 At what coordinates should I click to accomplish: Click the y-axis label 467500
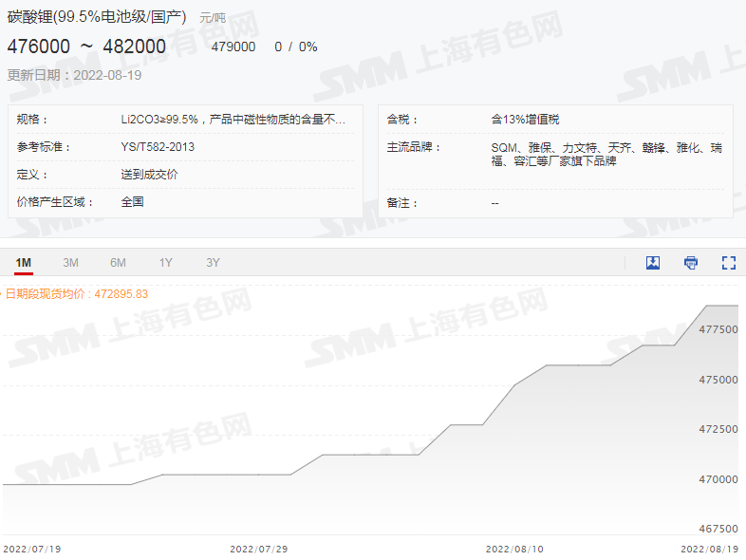(718, 529)
